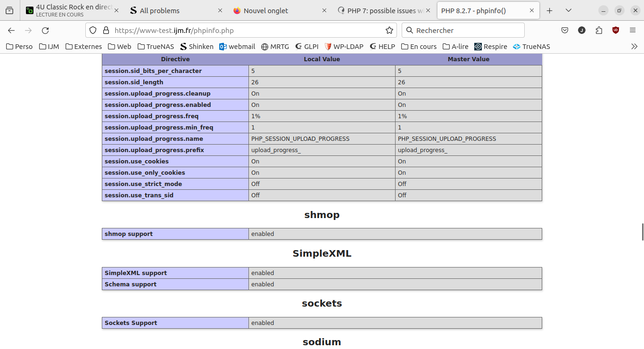Close the PHP 7 possible issues tab
Image resolution: width=644 pixels, height=349 pixels.
click(x=428, y=10)
